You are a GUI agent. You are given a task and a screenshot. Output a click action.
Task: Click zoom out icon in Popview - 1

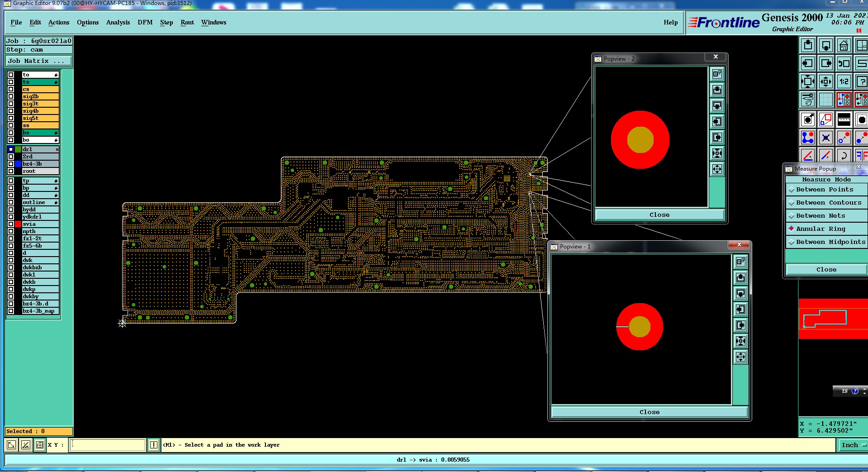point(740,357)
